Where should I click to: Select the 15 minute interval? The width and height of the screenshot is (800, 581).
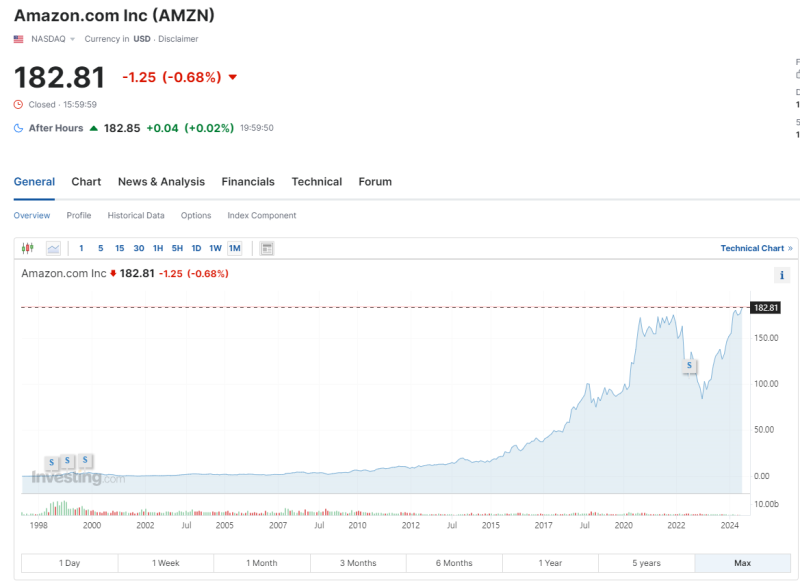pos(119,248)
